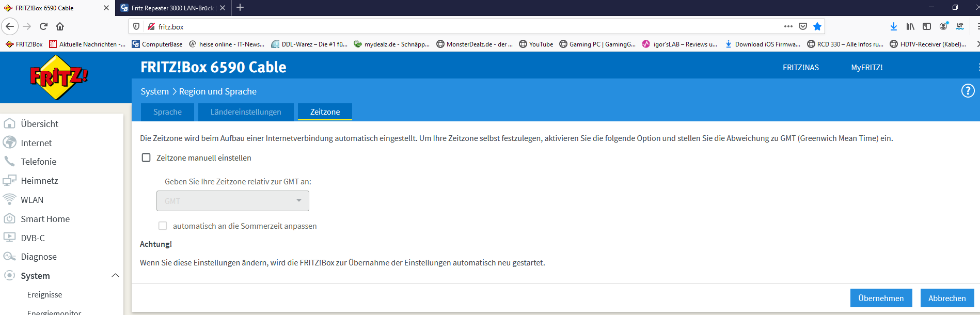980x315 pixels.
Task: Click the Übernehmen button
Action: click(x=881, y=298)
